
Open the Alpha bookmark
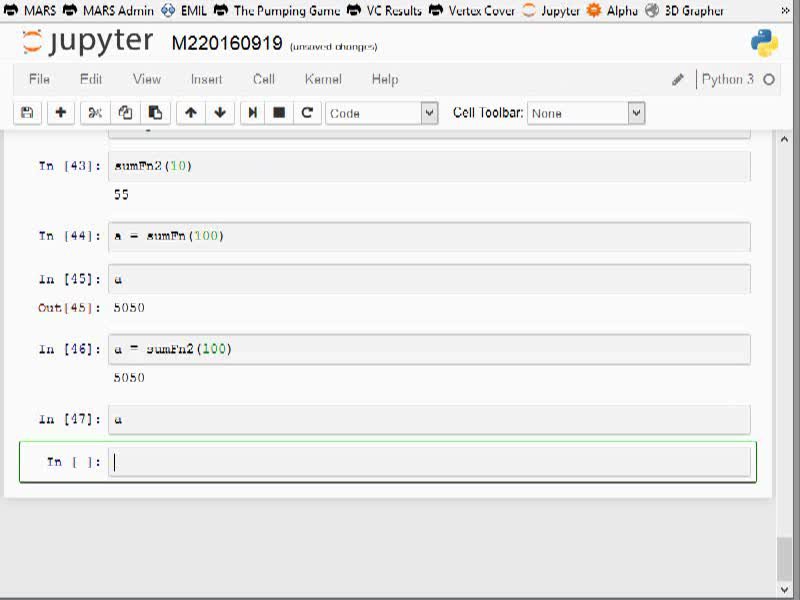pos(612,10)
